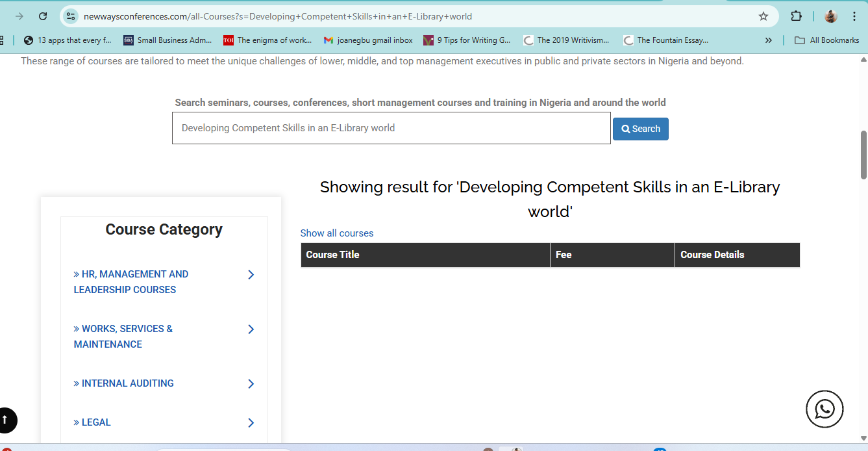Screen dimensions: 868x451
Task: Click the page vertical scrollbar thumb
Action: (863, 155)
